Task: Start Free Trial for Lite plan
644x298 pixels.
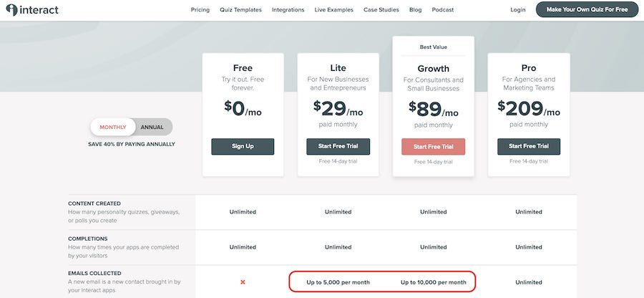Action: (338, 146)
